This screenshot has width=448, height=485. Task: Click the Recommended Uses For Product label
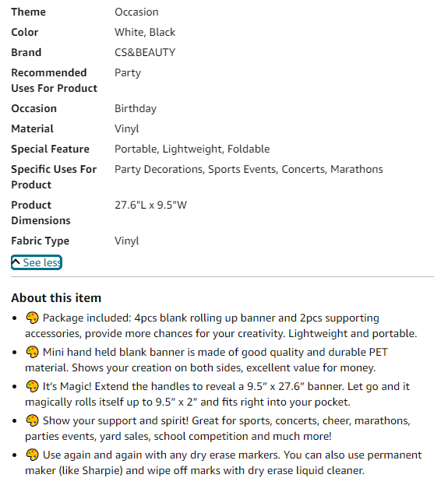click(x=55, y=80)
